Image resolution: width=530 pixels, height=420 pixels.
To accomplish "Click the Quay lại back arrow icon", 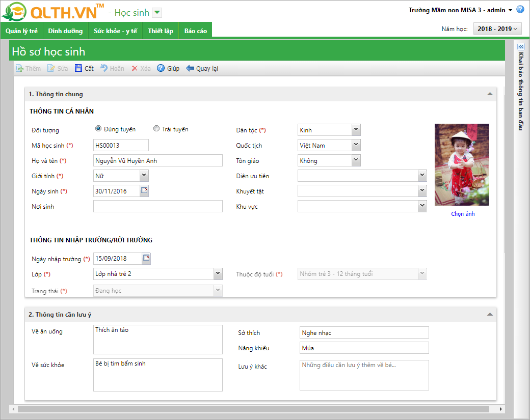I will point(190,68).
